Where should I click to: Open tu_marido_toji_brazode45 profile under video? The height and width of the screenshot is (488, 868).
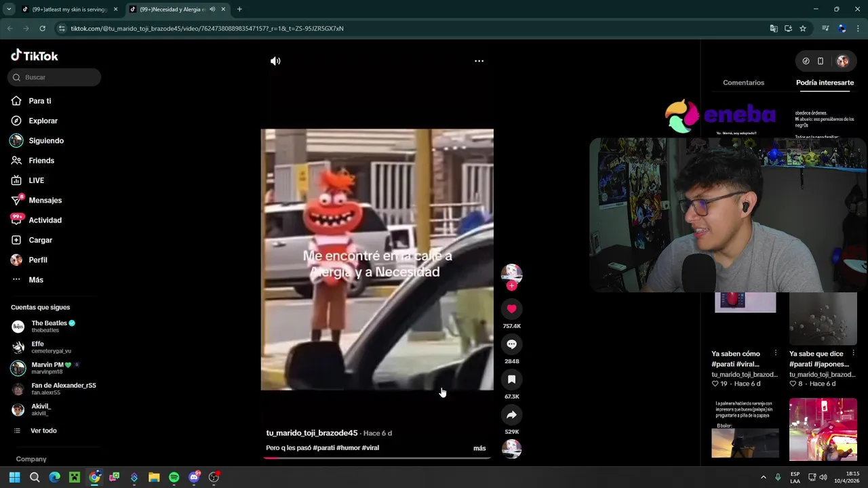click(312, 433)
